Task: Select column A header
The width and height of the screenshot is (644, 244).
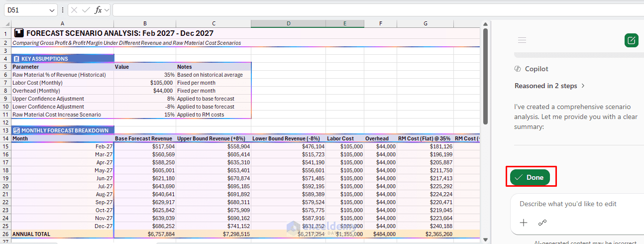Action: pyautogui.click(x=62, y=24)
